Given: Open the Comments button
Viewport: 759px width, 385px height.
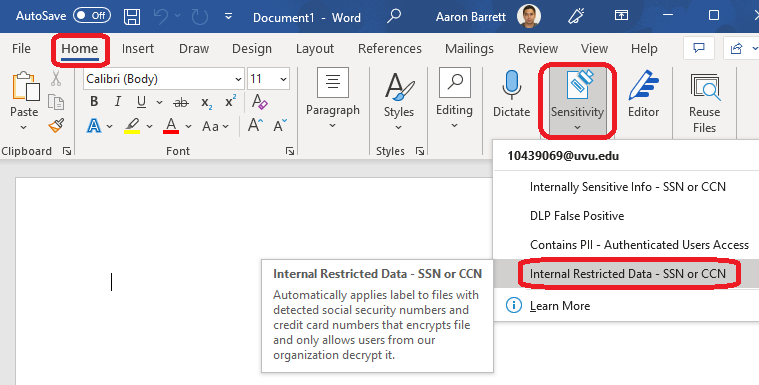Looking at the screenshot, I should [x=699, y=48].
